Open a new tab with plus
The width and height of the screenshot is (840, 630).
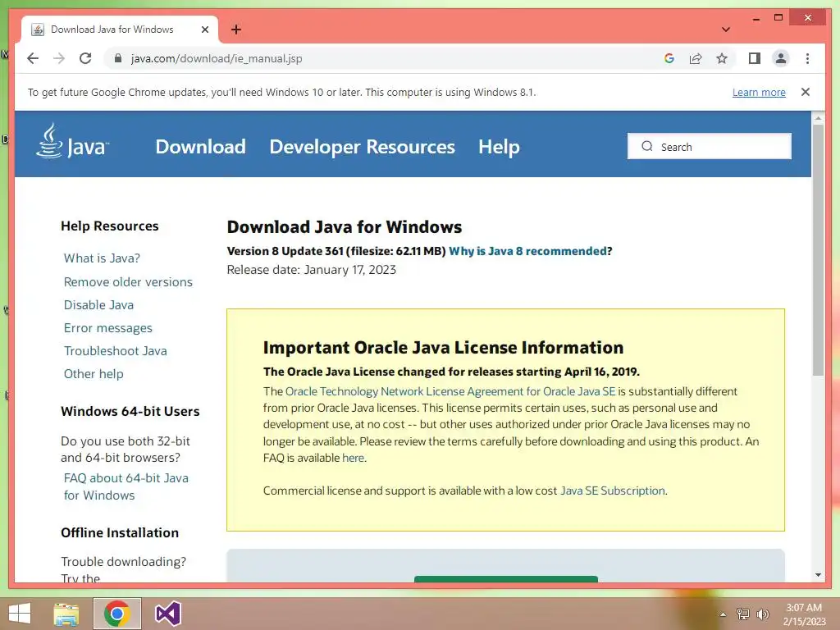(236, 30)
